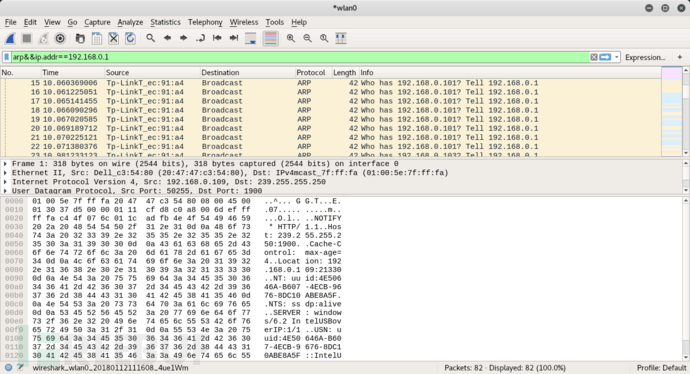Screen dimensions: 690x374
Task: Sort by the Info column header
Action: (x=510, y=73)
